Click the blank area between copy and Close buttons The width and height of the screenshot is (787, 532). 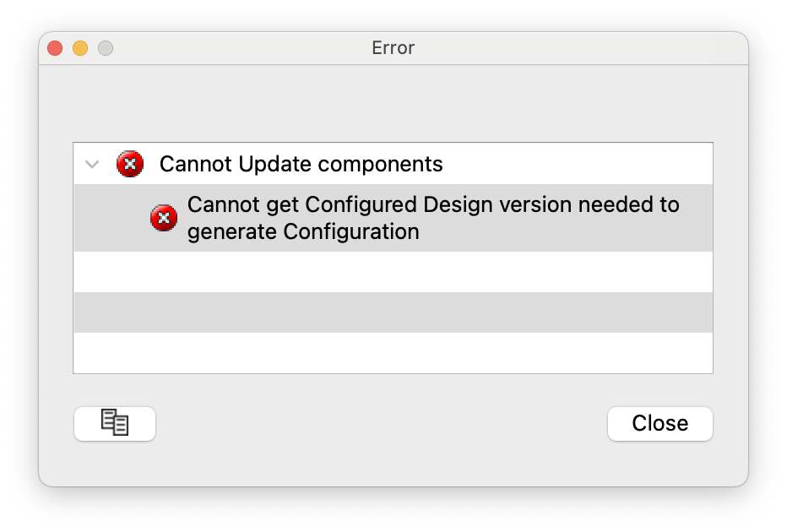(x=380, y=423)
